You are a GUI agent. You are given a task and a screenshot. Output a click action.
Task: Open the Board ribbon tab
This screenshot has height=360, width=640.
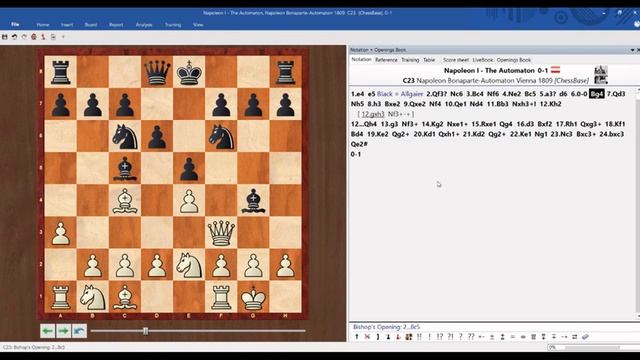coord(91,25)
